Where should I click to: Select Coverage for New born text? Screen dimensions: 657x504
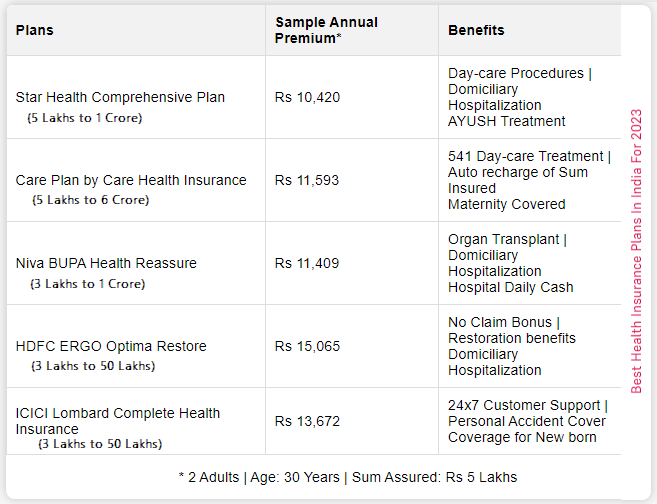coord(522,437)
